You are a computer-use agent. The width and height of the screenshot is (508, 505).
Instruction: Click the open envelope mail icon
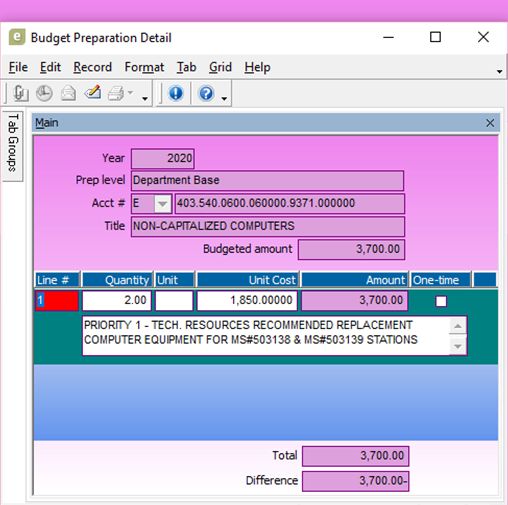[x=68, y=93]
